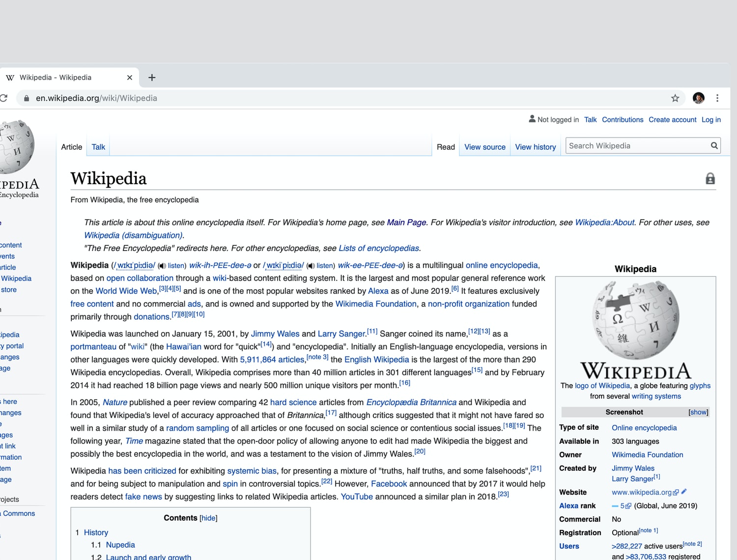Reload the page
The width and height of the screenshot is (737, 560).
[x=3, y=98]
